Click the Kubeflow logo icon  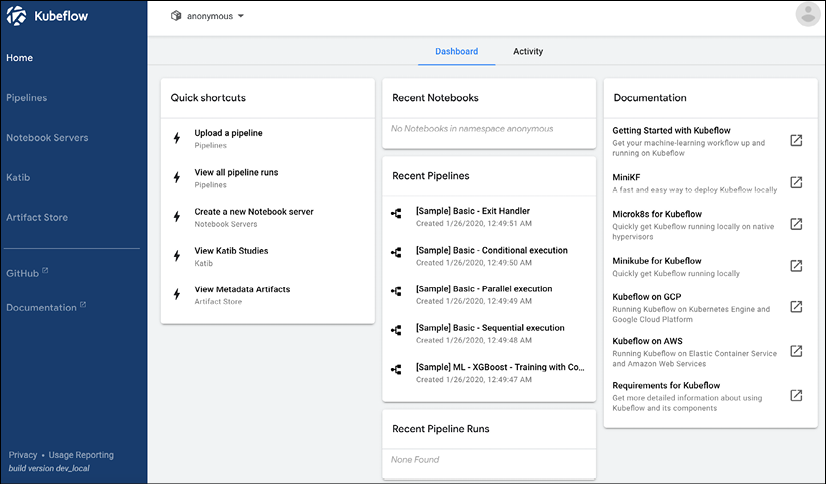[16, 16]
